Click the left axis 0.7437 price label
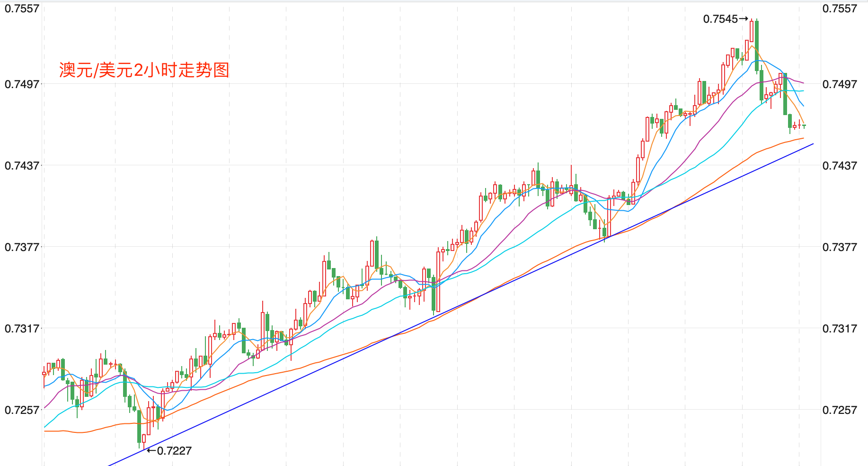The image size is (868, 466). tap(22, 166)
